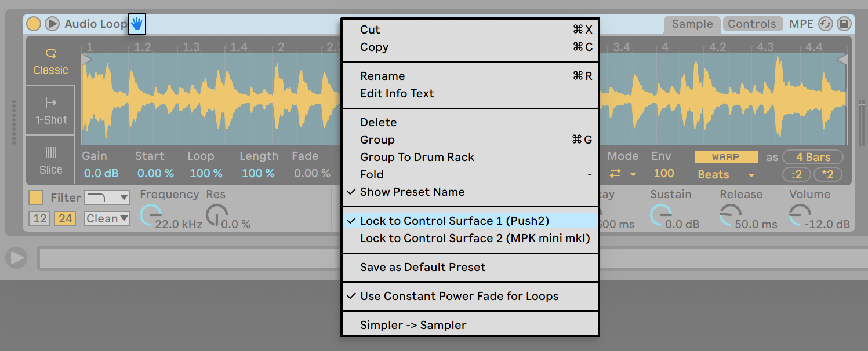Viewport: 868px width, 351px height.
Task: Click the sample start marker flag
Action: 86,60
